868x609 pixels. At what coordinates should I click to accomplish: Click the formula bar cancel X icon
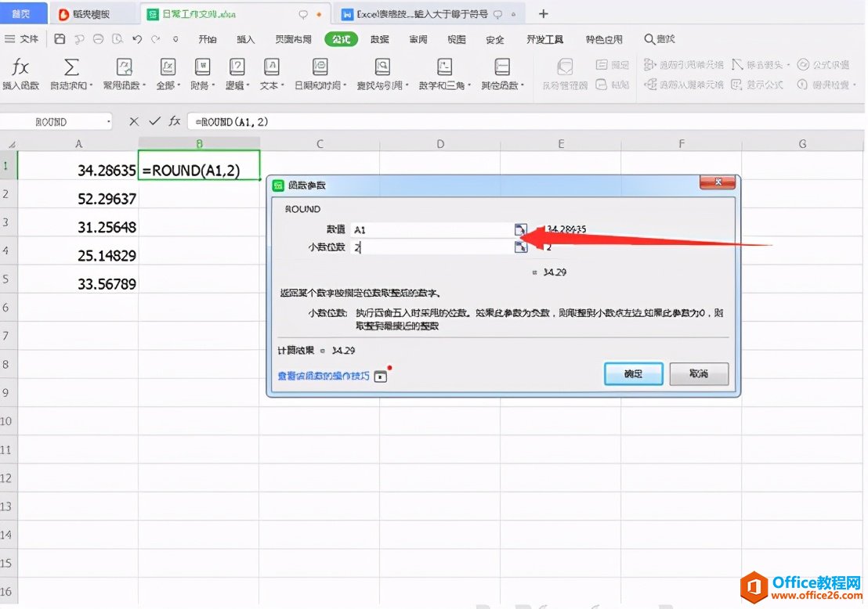pos(134,121)
